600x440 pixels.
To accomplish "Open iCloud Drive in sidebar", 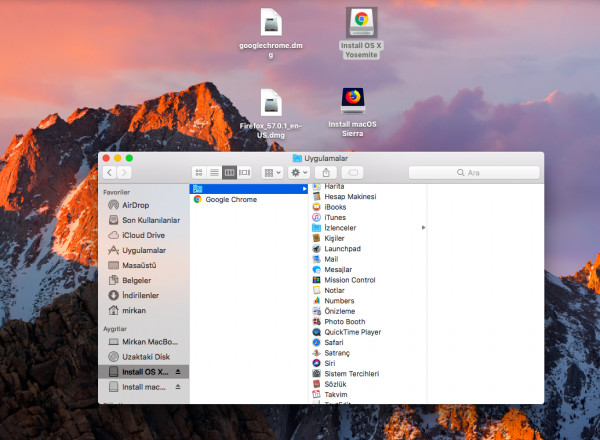I will (x=144, y=235).
